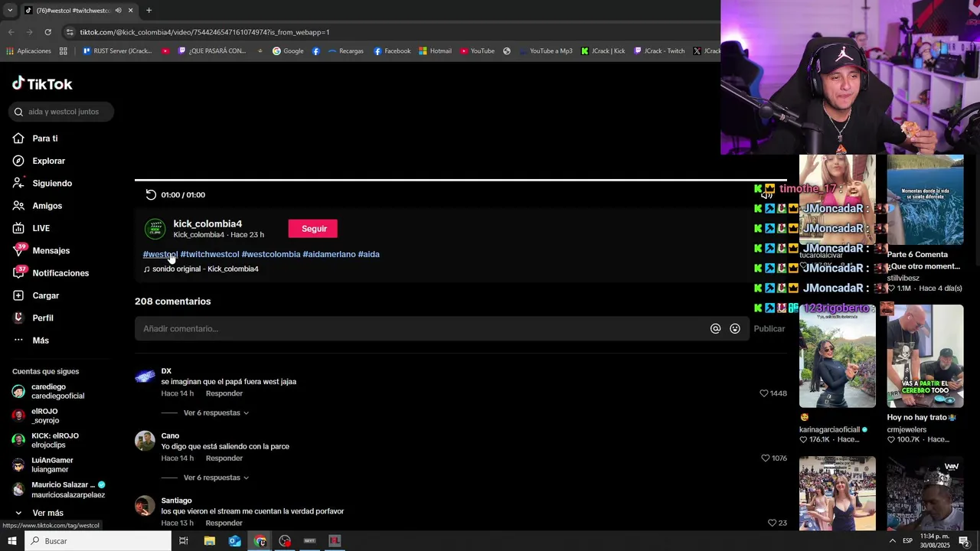Open Aplicaciones in bookmarks bar
This screenshot has width=980, height=551.
28,51
